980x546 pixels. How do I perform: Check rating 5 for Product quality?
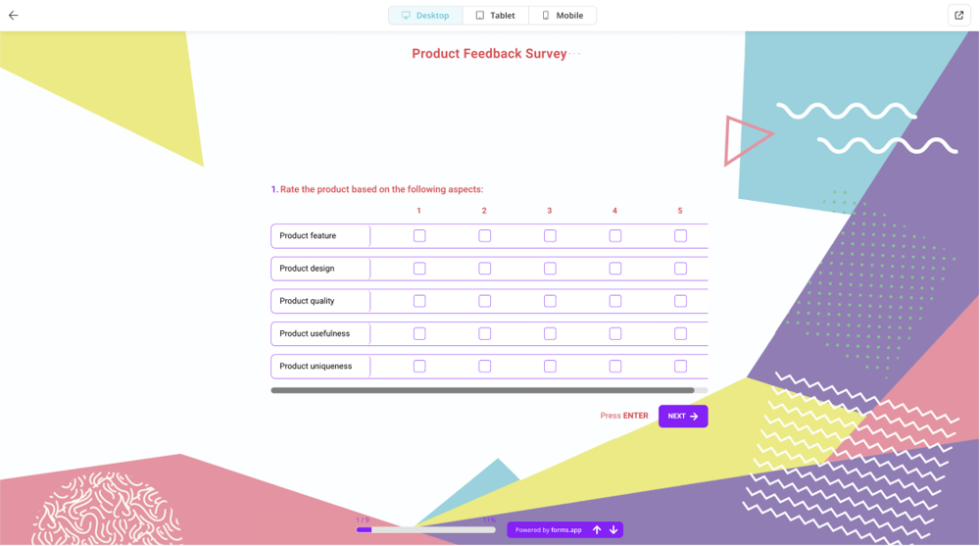[x=680, y=301]
